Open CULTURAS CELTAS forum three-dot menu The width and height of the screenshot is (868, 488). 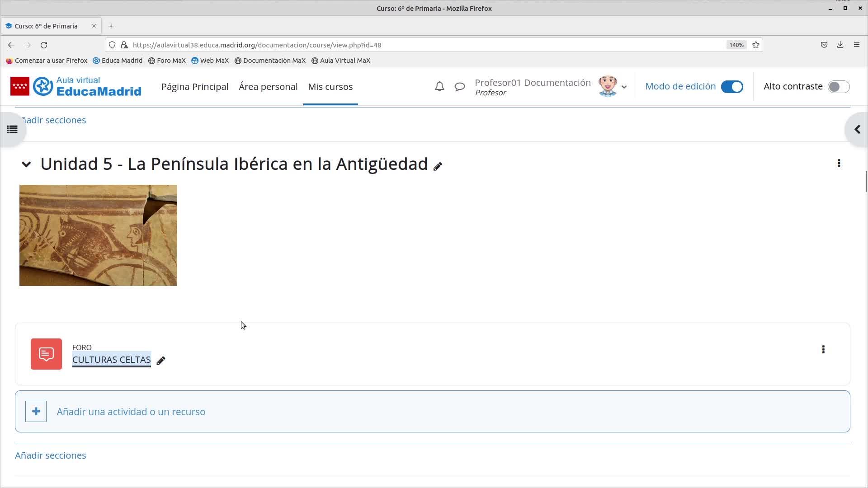pos(823,349)
